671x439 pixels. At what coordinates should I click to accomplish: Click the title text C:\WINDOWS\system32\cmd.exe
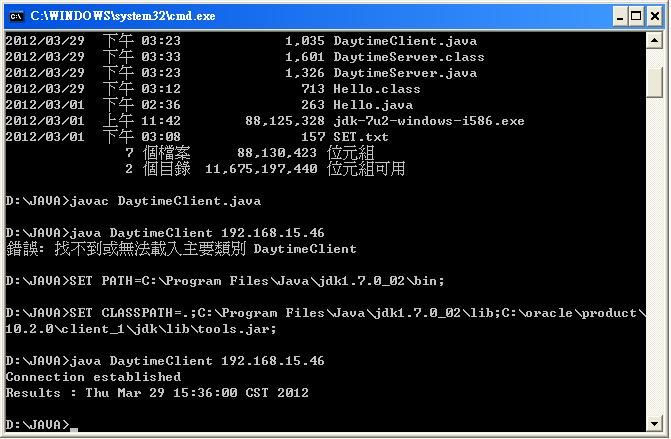tap(123, 16)
